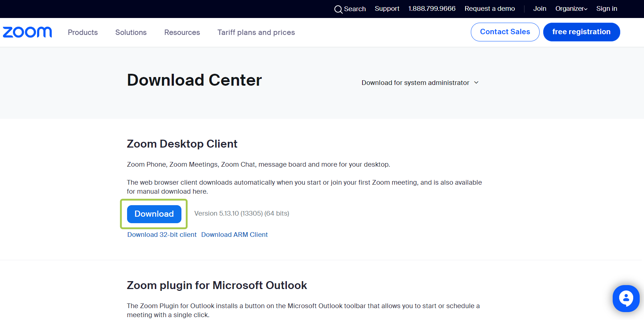The height and width of the screenshot is (320, 644).
Task: Click the Version 5.13.10 (13305) text
Action: [242, 213]
